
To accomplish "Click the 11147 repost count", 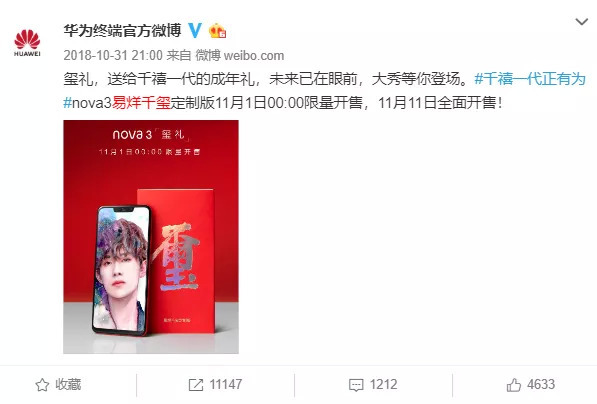I will point(225,384).
